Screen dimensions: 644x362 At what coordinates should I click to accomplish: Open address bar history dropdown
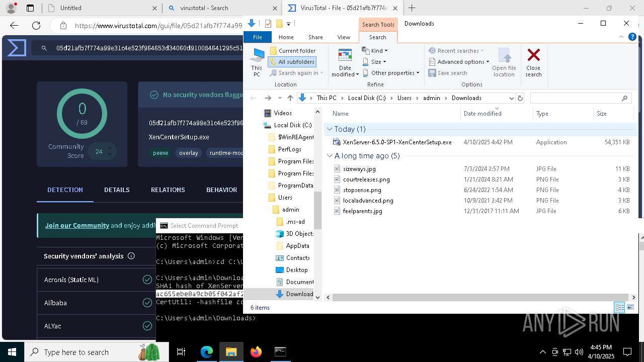[511, 98]
